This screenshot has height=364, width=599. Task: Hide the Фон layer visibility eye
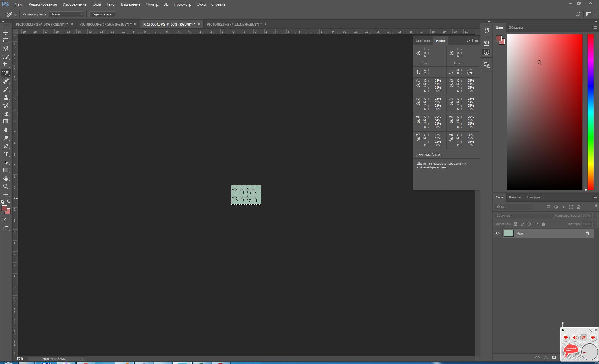point(498,233)
